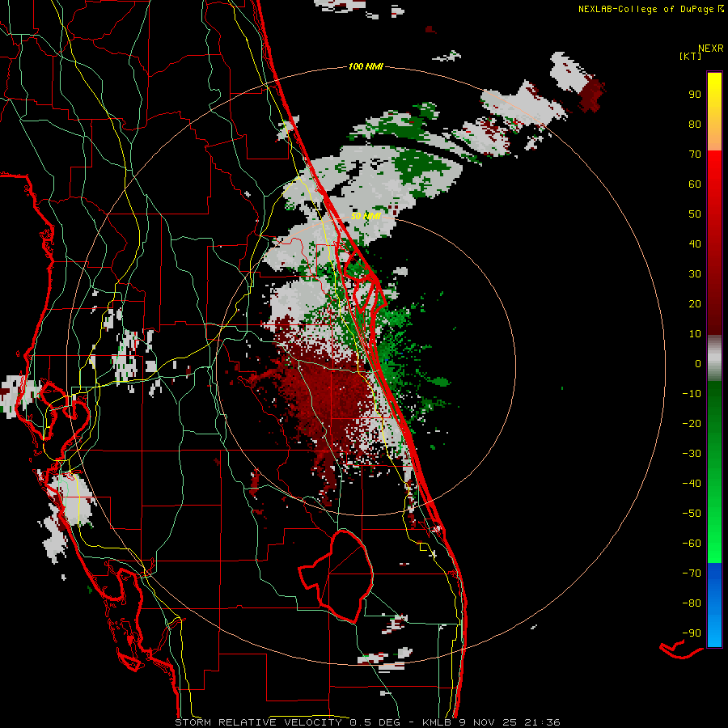Click the positive 70 knot scale label
The image size is (728, 728).
695,154
